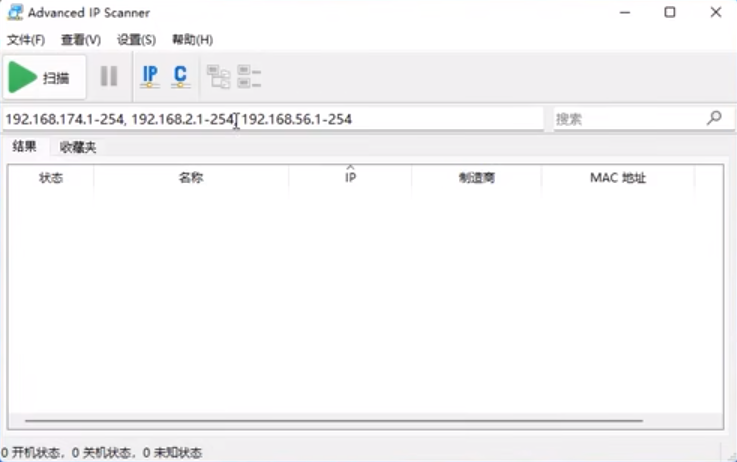Switch to the 收藏夹 tab
Viewport: 737px width, 462px height.
pos(78,148)
